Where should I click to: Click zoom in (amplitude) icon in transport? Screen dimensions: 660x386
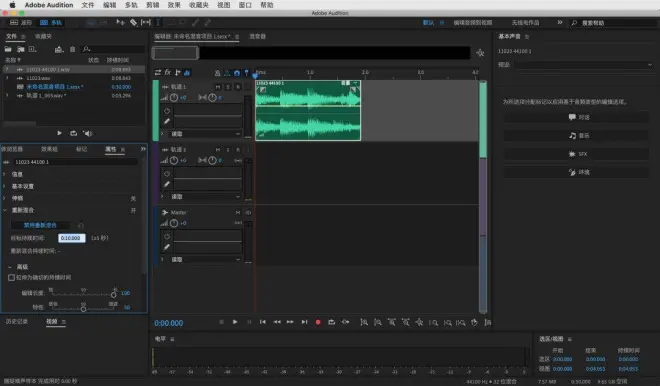[364, 322]
